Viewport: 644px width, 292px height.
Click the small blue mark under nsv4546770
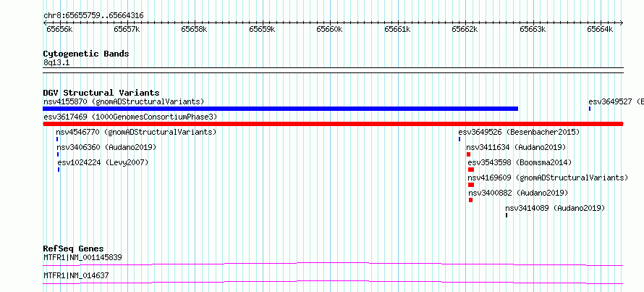(57, 139)
